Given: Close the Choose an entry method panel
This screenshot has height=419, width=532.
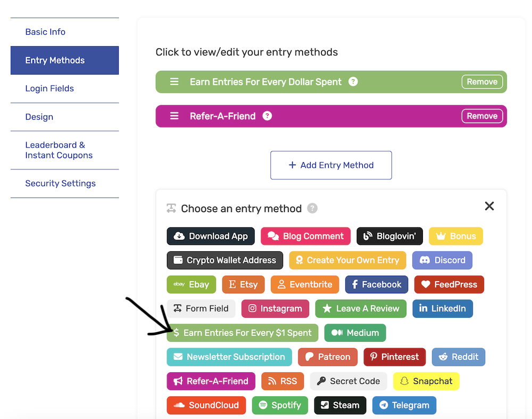Looking at the screenshot, I should 489,206.
